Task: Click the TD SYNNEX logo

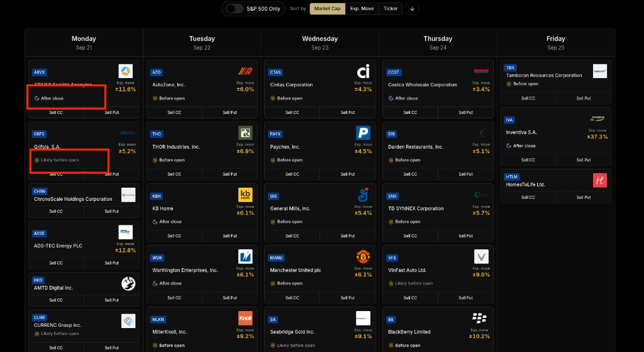Action: pos(481,195)
